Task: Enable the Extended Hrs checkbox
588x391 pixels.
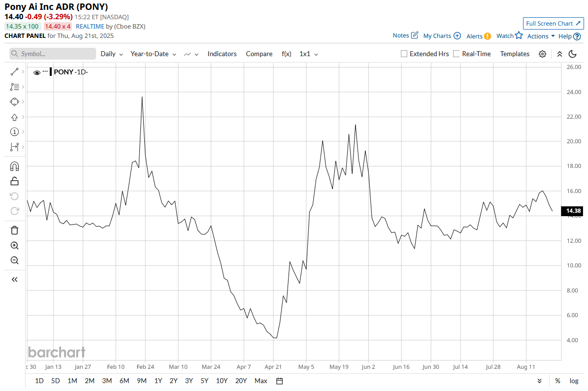Action: (404, 54)
